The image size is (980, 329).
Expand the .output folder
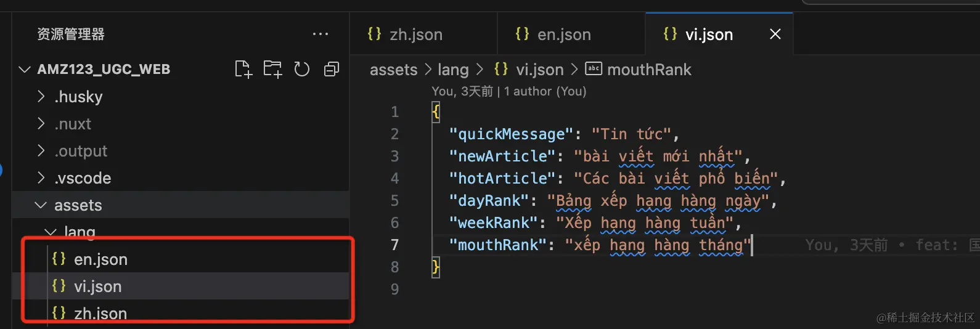point(181,151)
